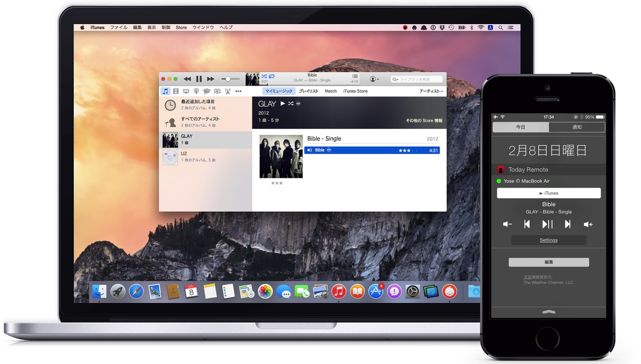
Task: Skip to next track in iTunes
Action: pos(211,79)
